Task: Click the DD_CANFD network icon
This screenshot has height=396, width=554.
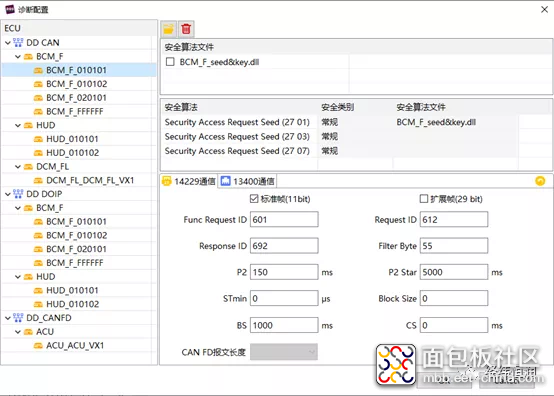Action: [x=18, y=318]
